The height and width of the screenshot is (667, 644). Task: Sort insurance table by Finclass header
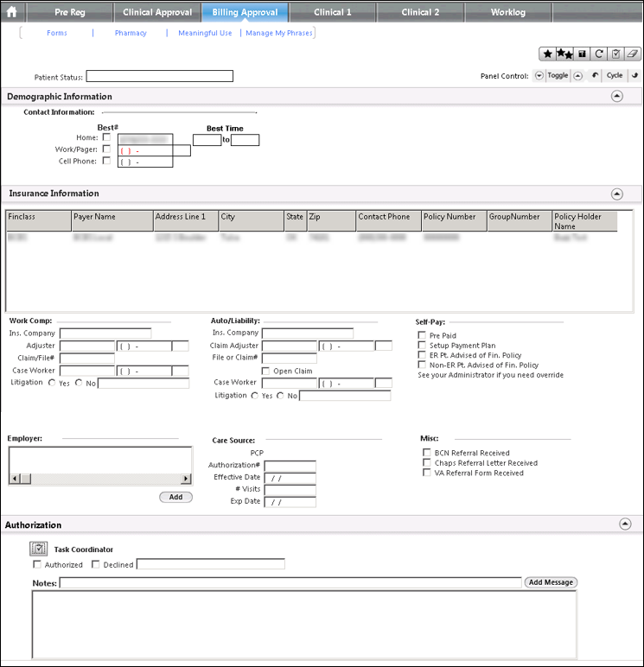pos(39,221)
